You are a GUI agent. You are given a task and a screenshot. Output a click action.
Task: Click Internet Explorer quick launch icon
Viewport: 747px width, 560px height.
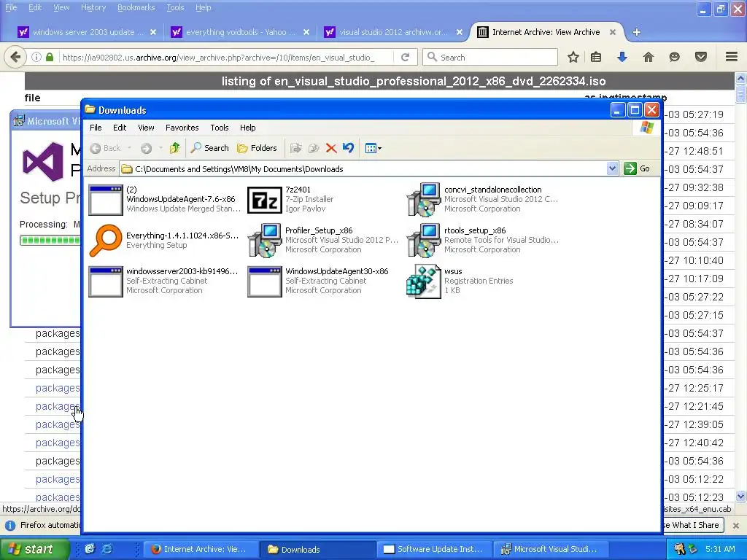(107, 549)
